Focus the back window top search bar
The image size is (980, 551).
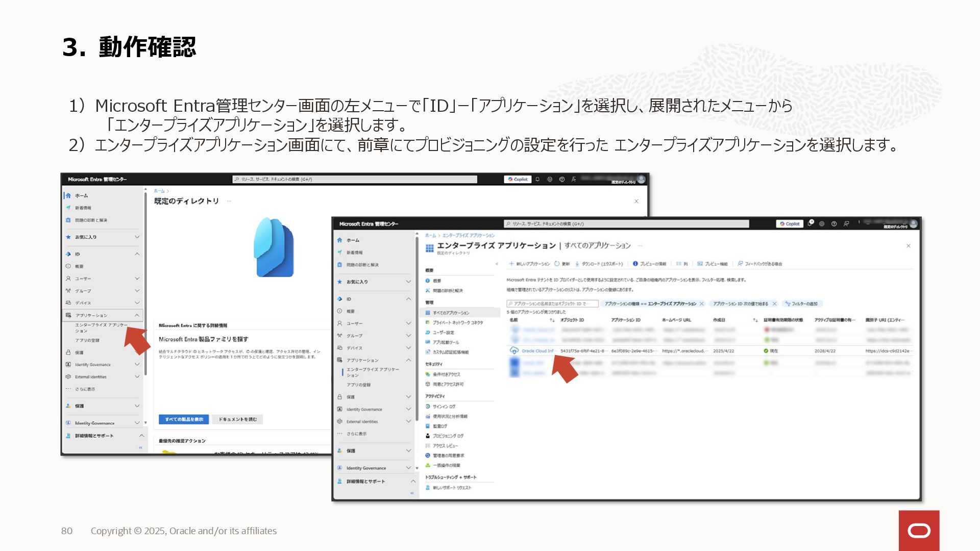tap(355, 179)
